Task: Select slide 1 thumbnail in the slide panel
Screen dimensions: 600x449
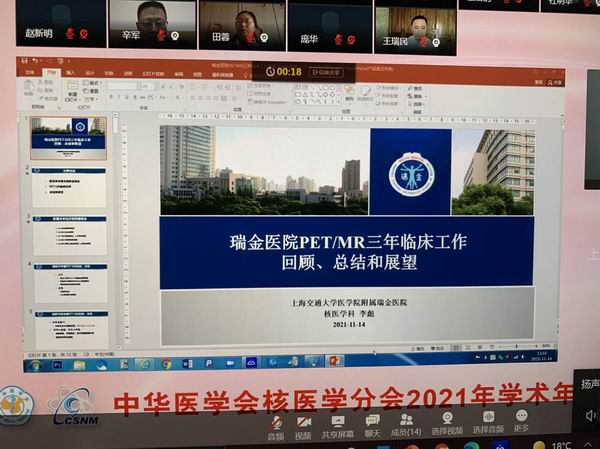Action: (68, 138)
